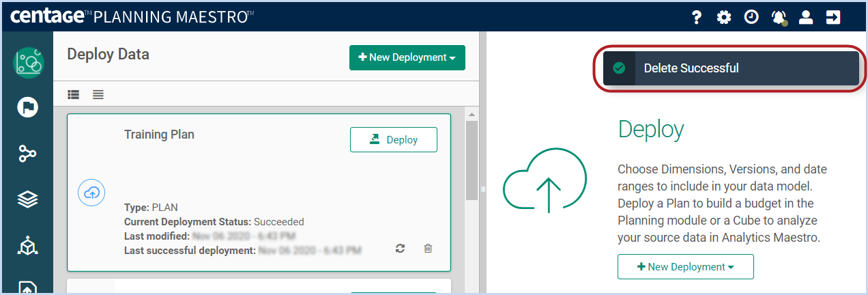
Task: Click the panel splitter handle
Action: pyautogui.click(x=482, y=190)
